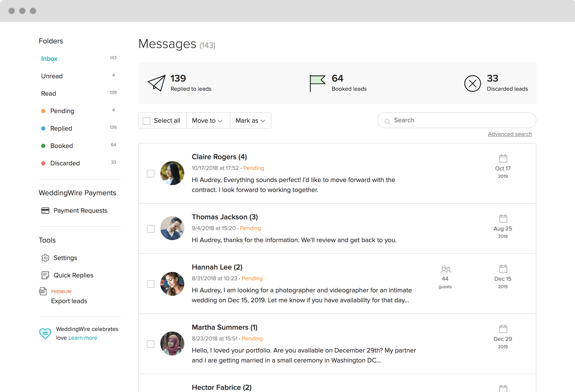Image resolution: width=575 pixels, height=392 pixels.
Task: Click the guests icon above 44 guests
Action: tap(446, 269)
